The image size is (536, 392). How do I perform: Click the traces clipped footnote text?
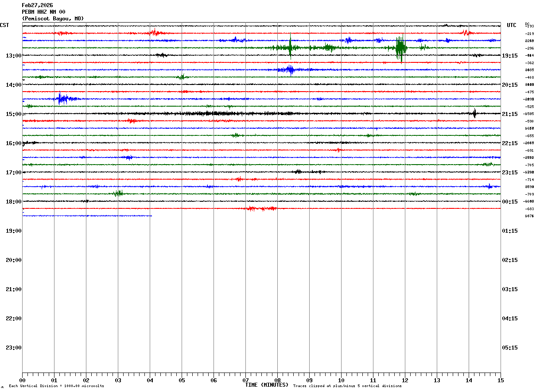click(347, 386)
